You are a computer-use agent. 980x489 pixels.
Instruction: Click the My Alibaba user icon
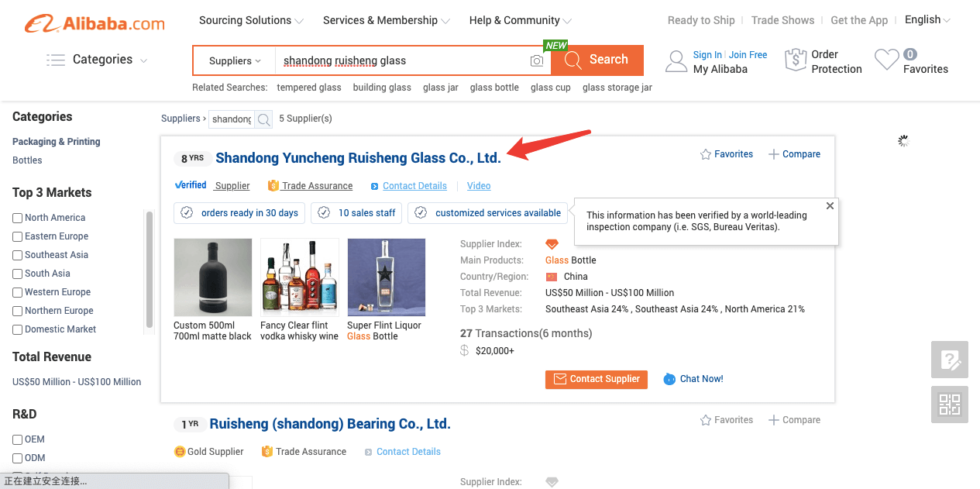[676, 61]
